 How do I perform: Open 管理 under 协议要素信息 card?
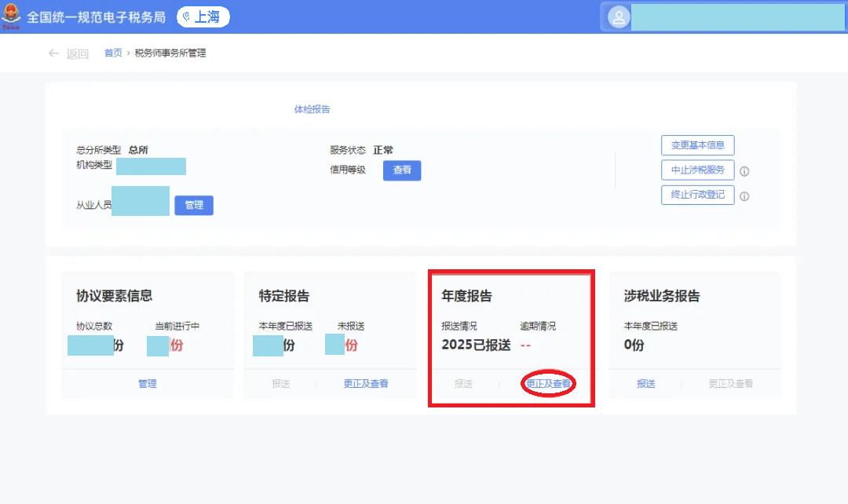click(148, 384)
